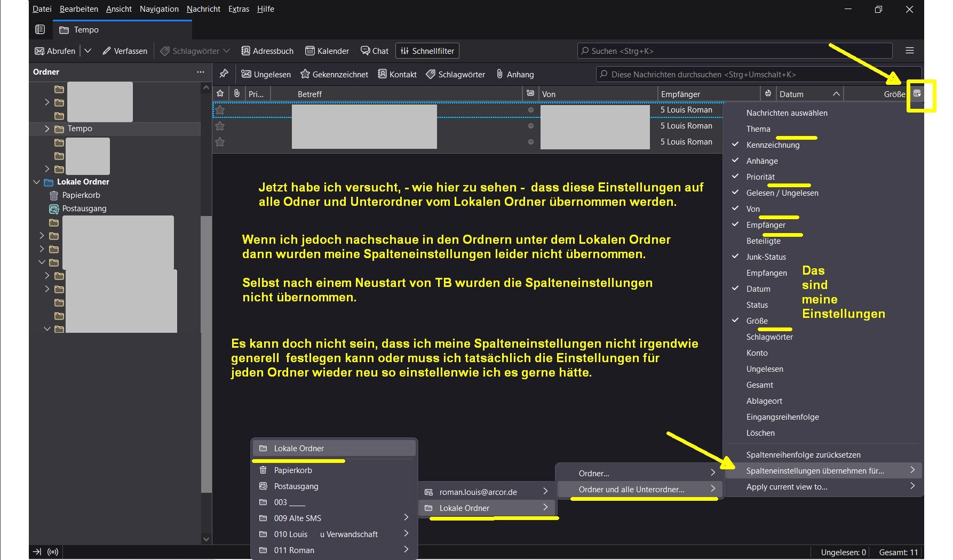This screenshot has height=560, width=953.
Task: Click the Verfassen button
Action: pyautogui.click(x=125, y=51)
